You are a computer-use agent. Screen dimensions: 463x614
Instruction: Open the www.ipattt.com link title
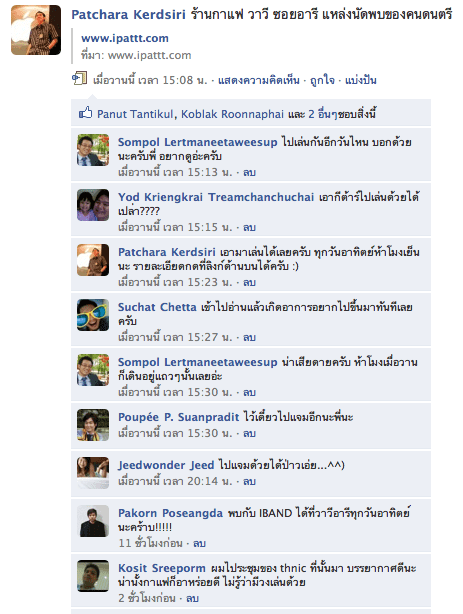tap(125, 38)
